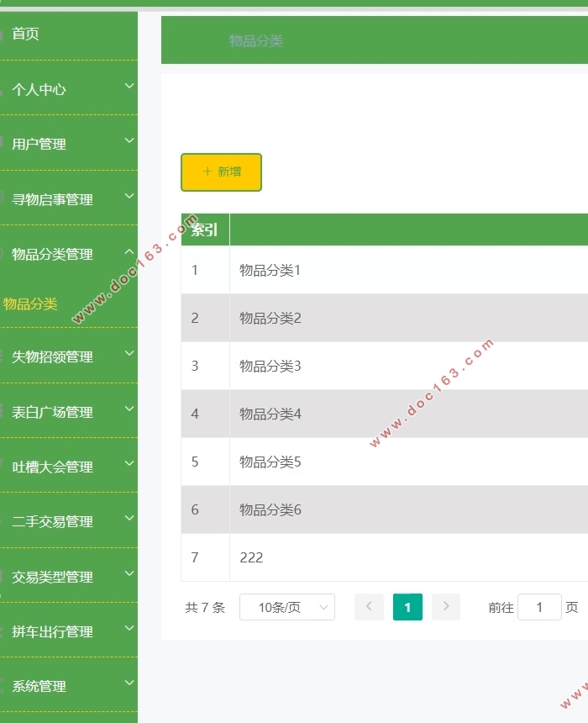Expand the 二手交易管理 chevron
The width and height of the screenshot is (588, 723).
coord(129,518)
